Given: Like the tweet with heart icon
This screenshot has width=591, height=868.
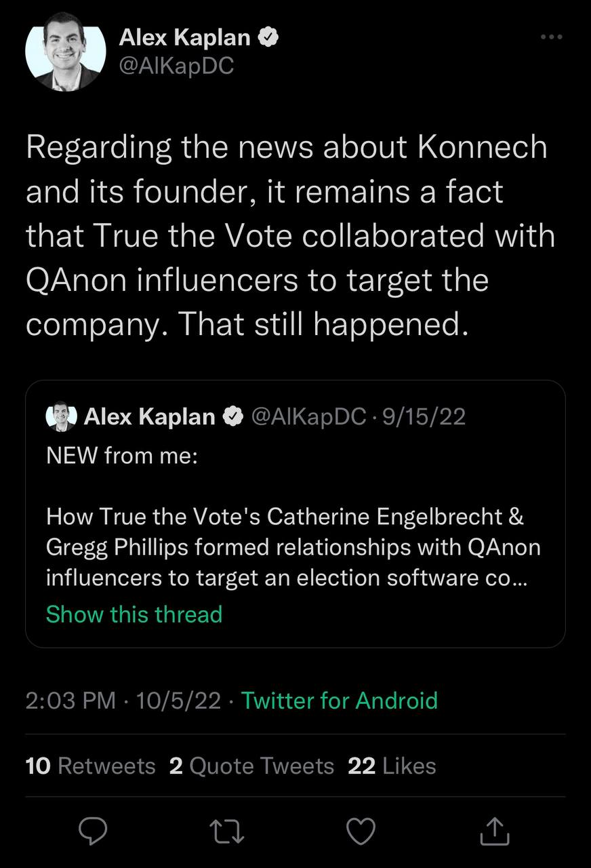Looking at the screenshot, I should pos(361,831).
